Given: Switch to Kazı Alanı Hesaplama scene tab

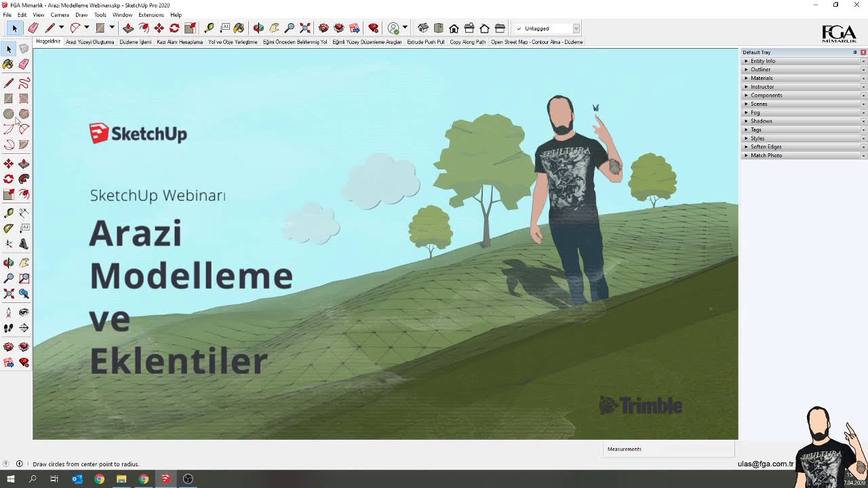Looking at the screenshot, I should tap(180, 42).
